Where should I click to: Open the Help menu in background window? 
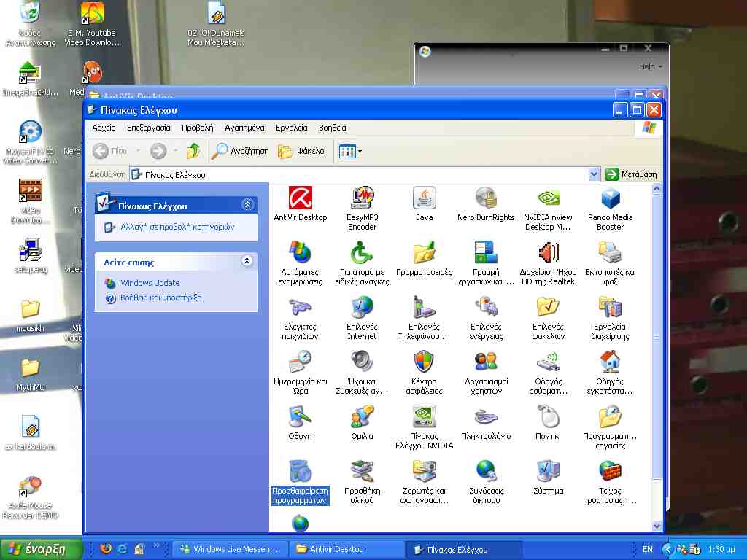[x=650, y=66]
